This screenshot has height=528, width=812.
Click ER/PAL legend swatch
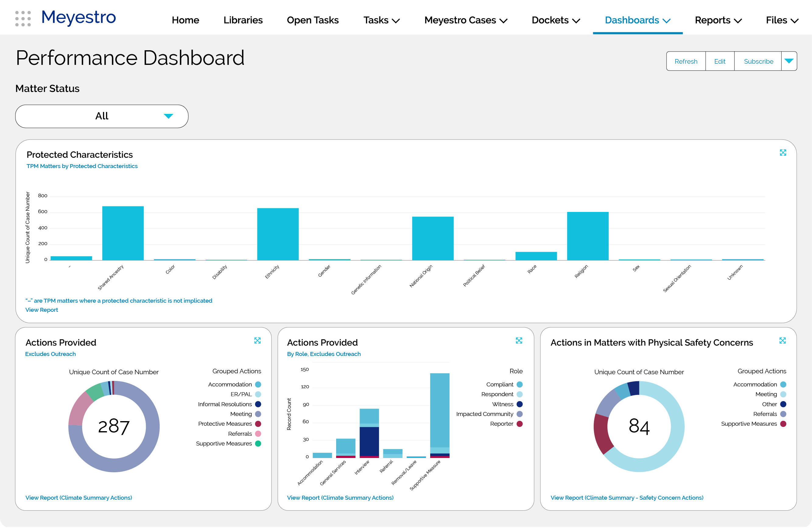coord(258,395)
